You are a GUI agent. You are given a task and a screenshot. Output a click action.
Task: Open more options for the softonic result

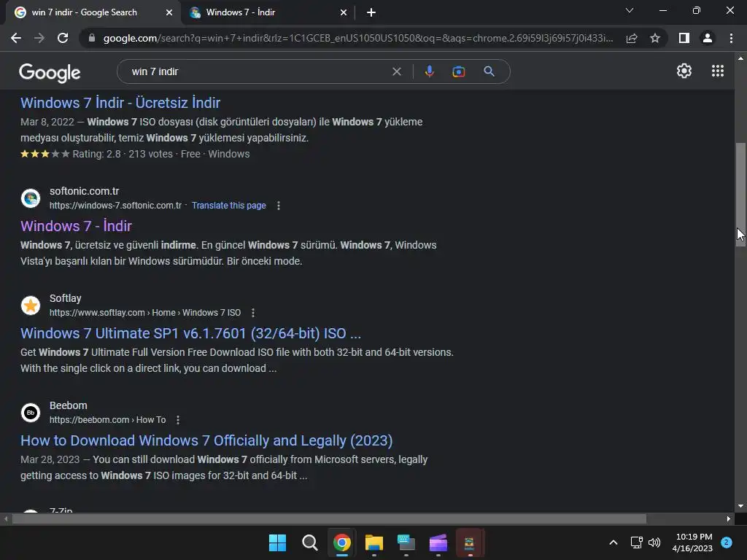279,206
